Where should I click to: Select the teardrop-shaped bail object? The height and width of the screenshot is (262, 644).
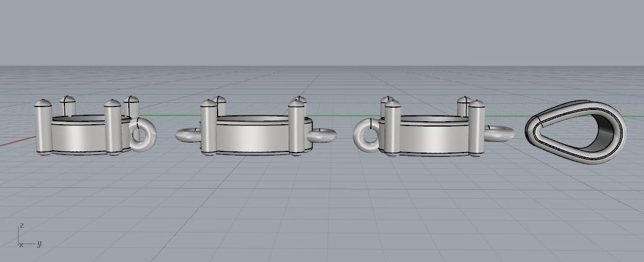click(x=575, y=132)
